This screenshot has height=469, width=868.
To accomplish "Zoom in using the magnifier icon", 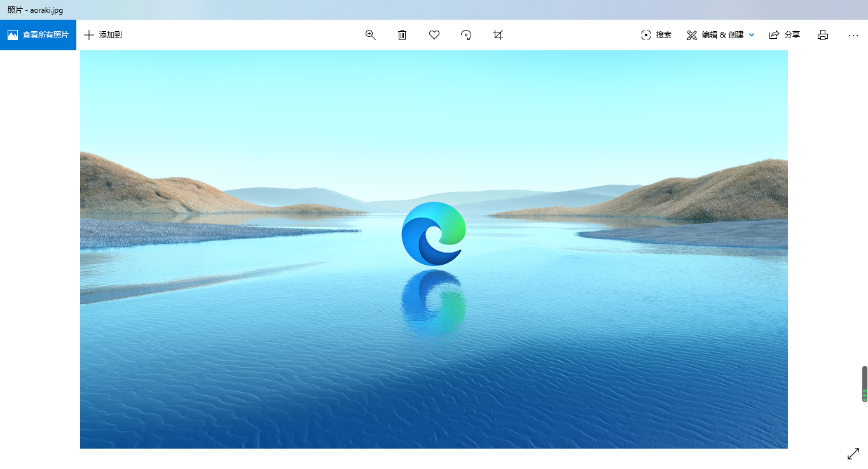I will (x=371, y=35).
